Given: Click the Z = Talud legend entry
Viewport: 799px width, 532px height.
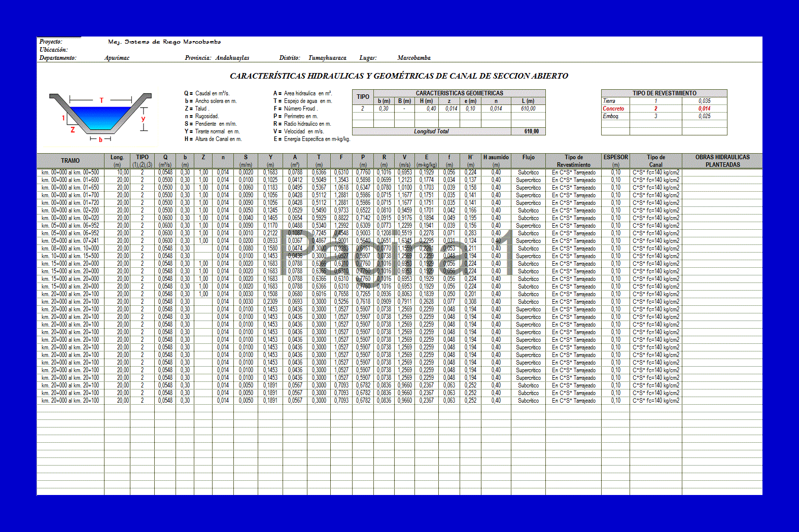Looking at the screenshot, I should (196, 109).
